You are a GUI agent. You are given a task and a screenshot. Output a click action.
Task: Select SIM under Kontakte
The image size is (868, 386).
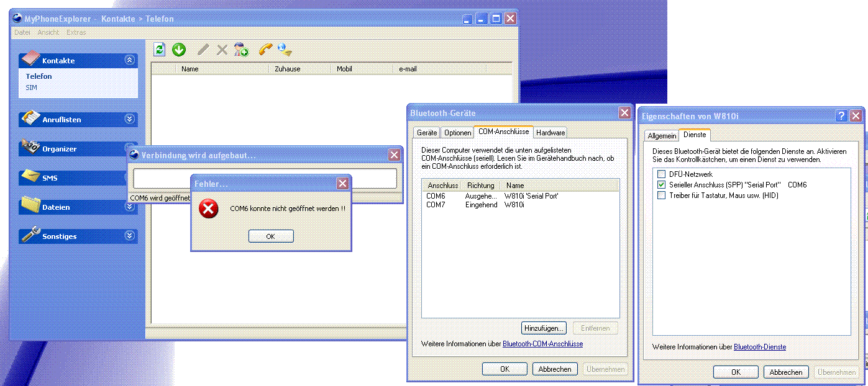31,88
